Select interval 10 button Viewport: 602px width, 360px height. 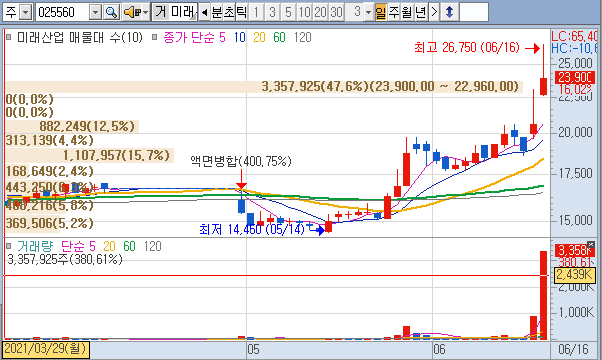304,12
